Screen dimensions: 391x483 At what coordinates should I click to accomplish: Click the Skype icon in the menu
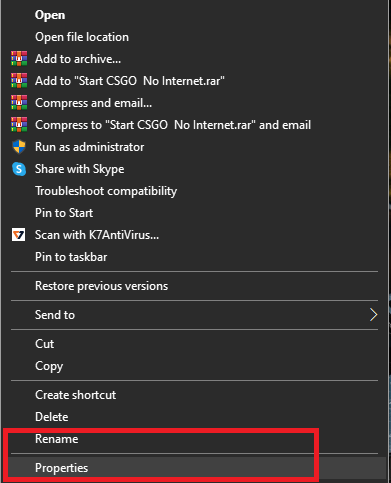[x=19, y=169]
